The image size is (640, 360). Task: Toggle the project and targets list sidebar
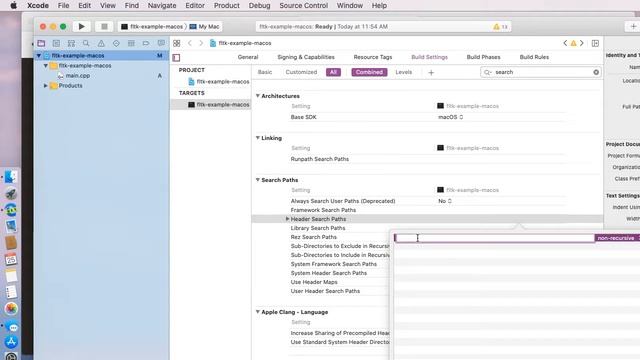click(x=176, y=58)
